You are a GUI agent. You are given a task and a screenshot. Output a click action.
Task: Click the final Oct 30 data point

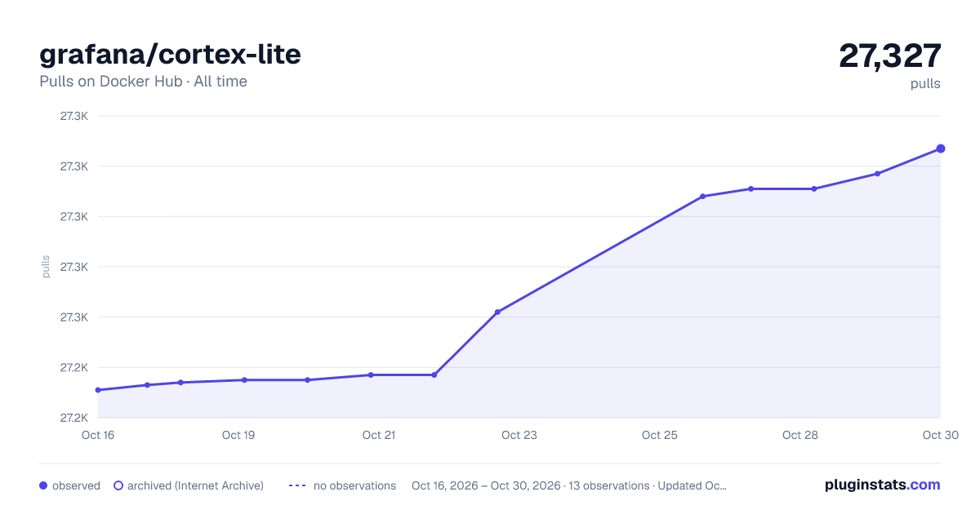(941, 148)
